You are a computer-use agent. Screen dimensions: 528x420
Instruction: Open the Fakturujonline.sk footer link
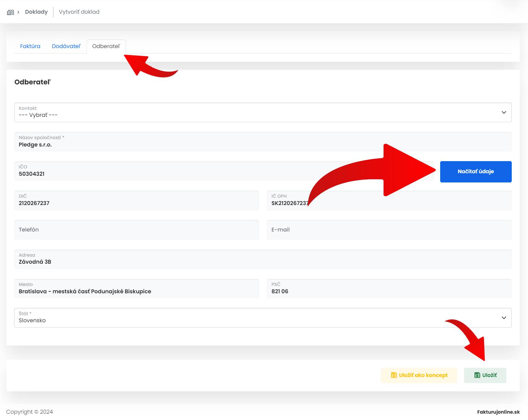(498, 412)
